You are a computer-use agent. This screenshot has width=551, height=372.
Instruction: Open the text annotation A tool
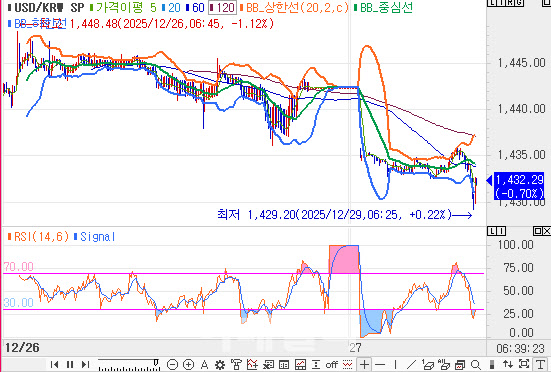[205, 365]
